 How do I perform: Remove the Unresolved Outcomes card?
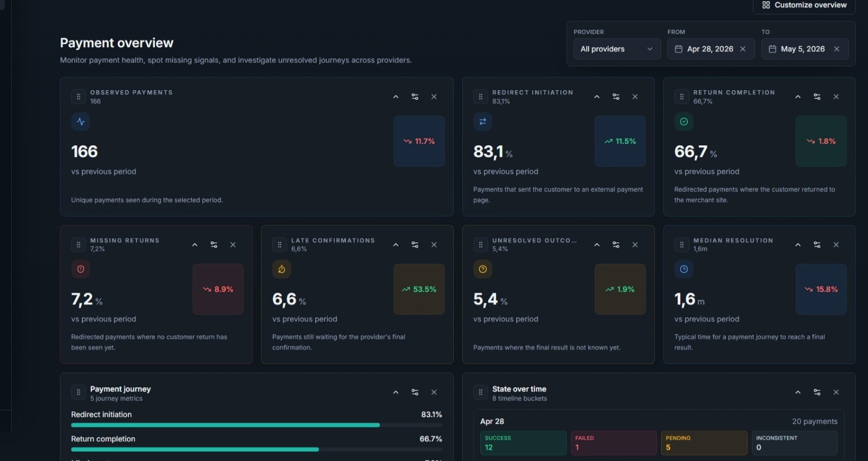click(x=635, y=245)
